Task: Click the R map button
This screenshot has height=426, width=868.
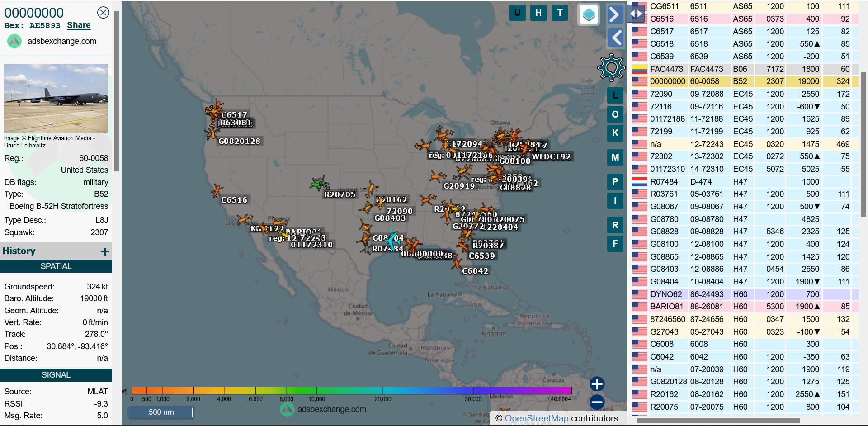Action: 615,225
